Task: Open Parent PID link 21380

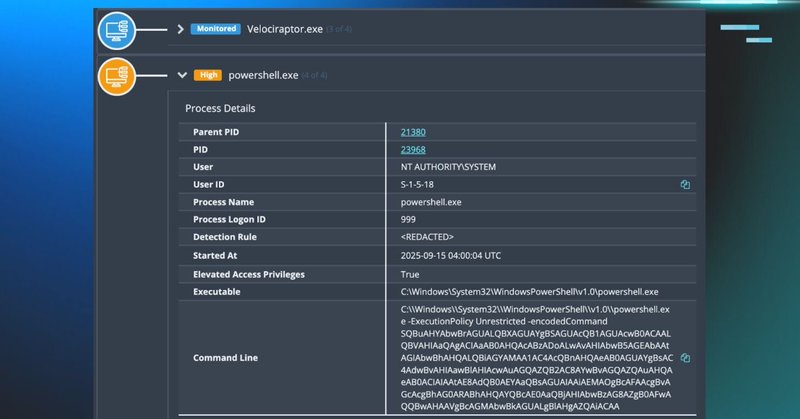Action: pos(413,132)
